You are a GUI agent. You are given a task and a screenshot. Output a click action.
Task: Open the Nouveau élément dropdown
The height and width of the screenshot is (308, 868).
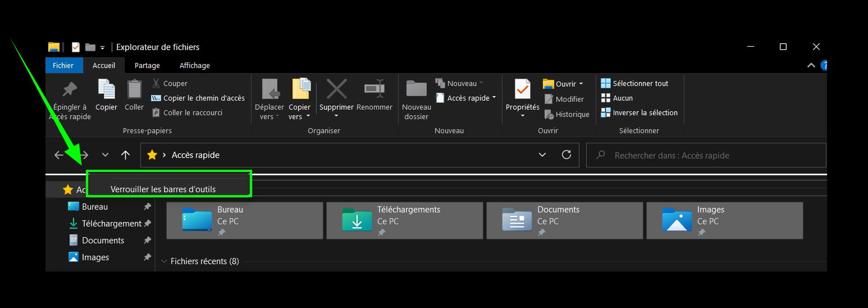coord(459,83)
